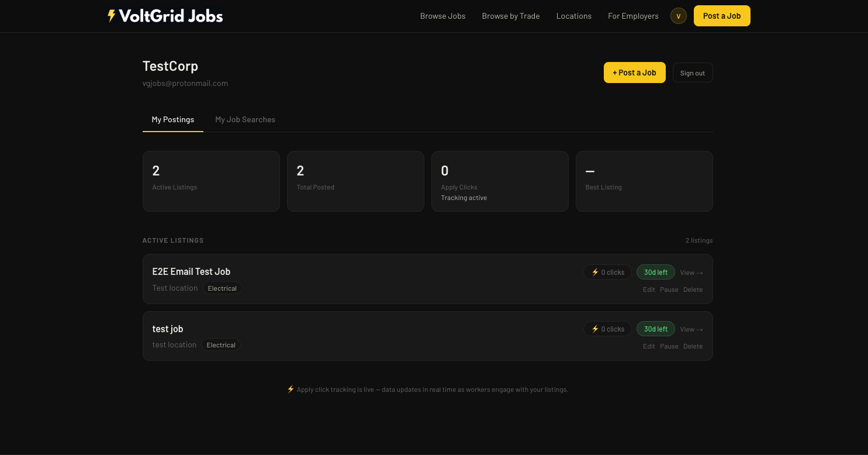Click the Best Listing stat card
Viewport: 868px width, 455px height.
644,181
